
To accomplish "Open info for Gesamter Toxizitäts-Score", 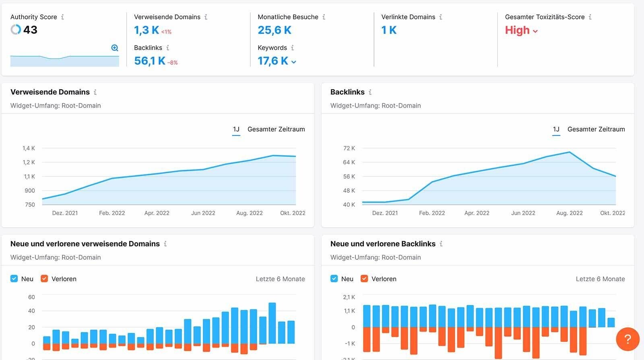I will [x=590, y=17].
